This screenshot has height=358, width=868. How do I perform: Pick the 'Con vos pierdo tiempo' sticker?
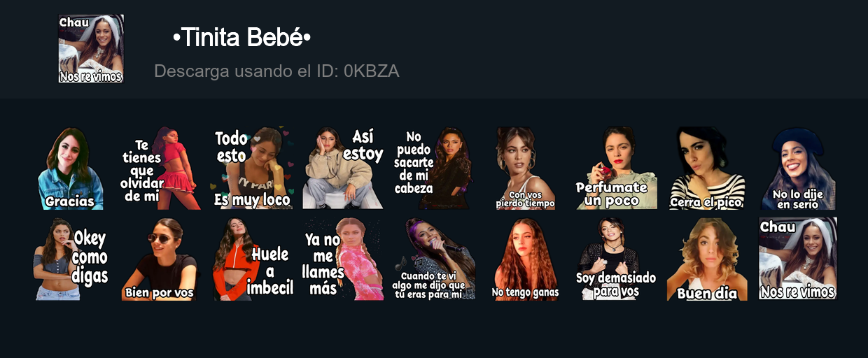click(525, 168)
